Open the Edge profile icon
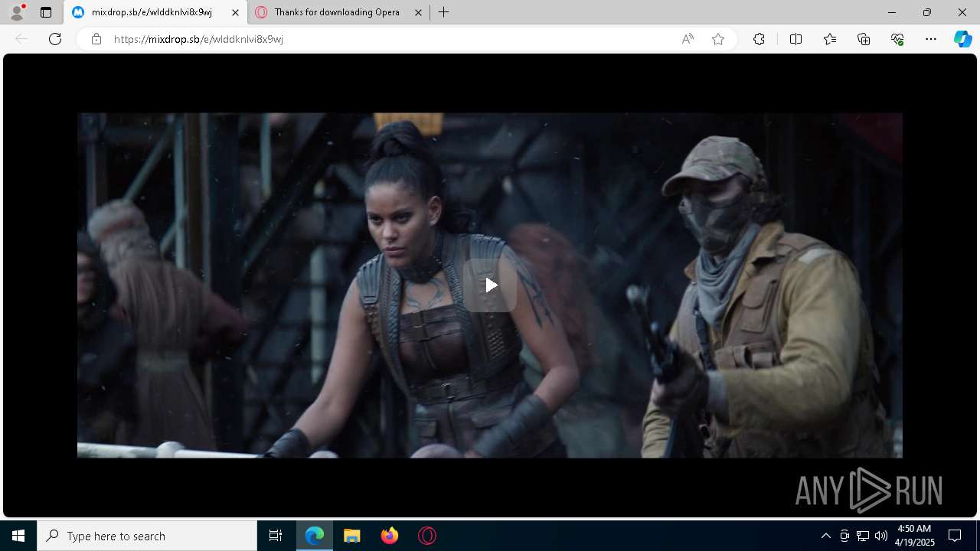The width and height of the screenshot is (980, 551). pos(16,12)
